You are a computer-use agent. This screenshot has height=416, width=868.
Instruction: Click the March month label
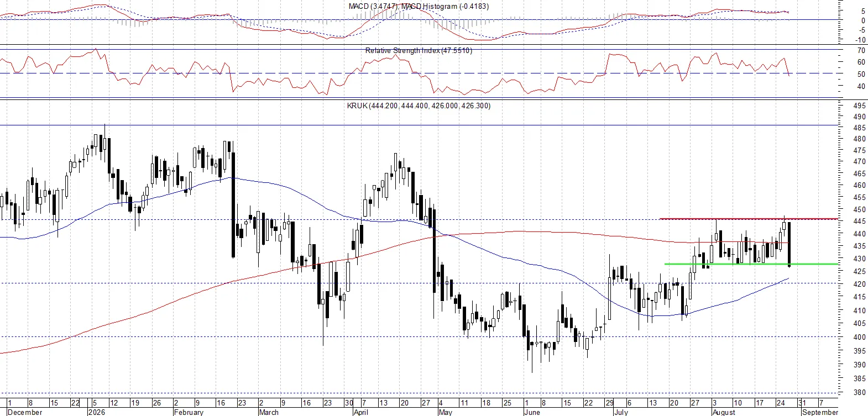[269, 412]
